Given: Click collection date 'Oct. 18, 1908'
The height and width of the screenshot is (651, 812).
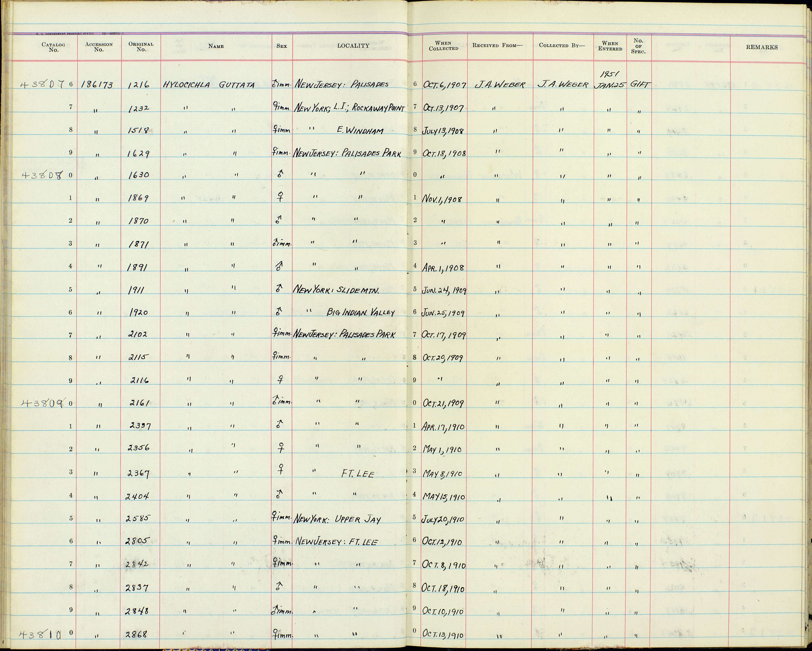Looking at the screenshot, I should pyautogui.click(x=444, y=154).
